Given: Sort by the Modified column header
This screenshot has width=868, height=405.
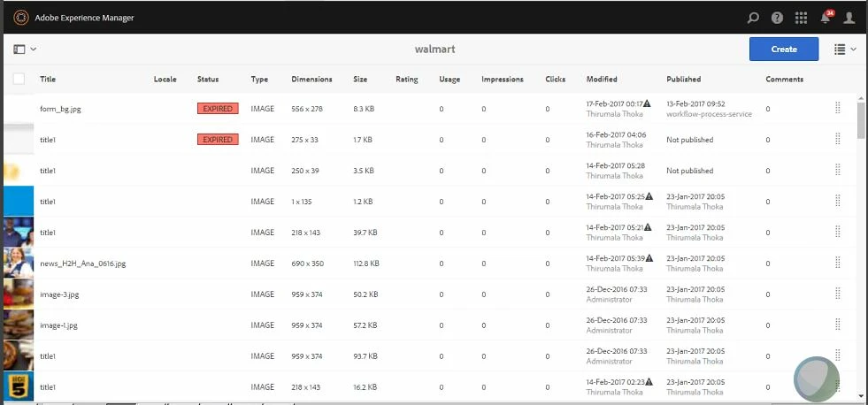Looking at the screenshot, I should coord(602,79).
